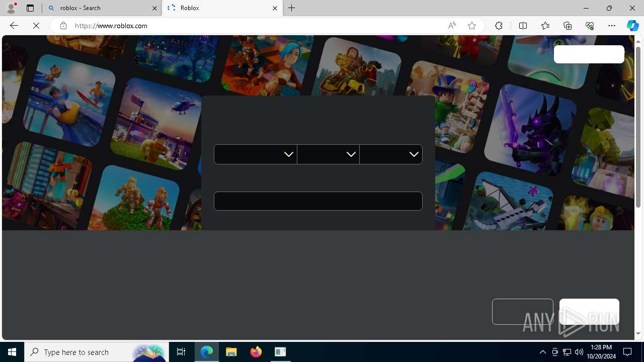The width and height of the screenshot is (644, 362).
Task: Select the Roblox tab
Action: [x=222, y=8]
